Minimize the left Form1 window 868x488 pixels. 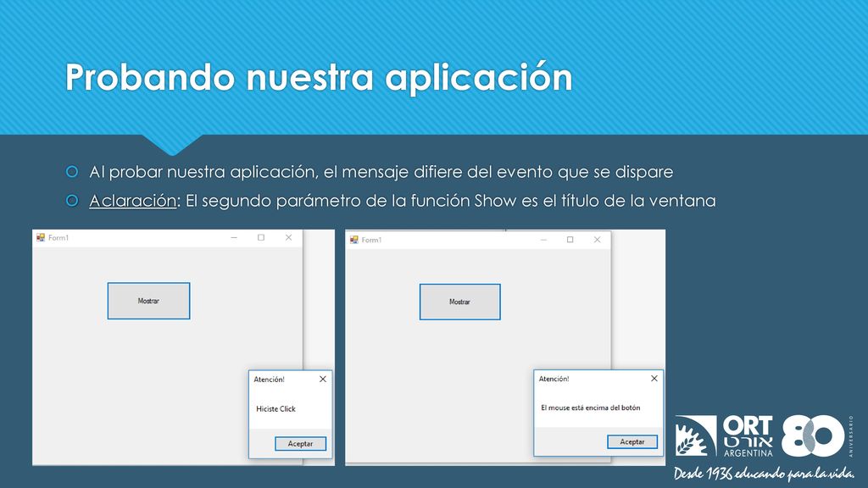coord(234,237)
